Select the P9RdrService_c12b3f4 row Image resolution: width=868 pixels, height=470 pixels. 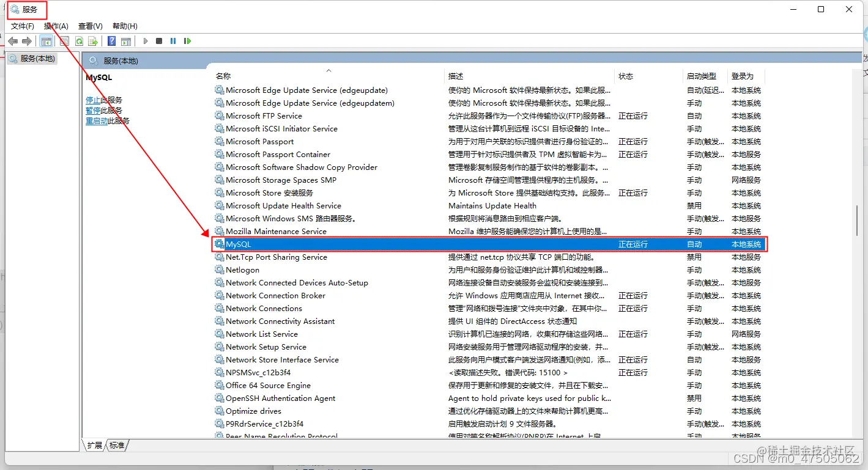(x=489, y=424)
